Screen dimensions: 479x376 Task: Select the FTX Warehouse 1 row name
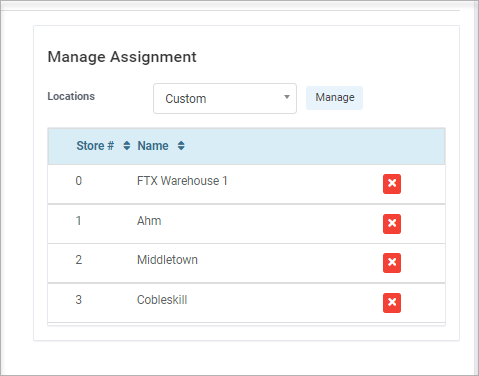182,181
